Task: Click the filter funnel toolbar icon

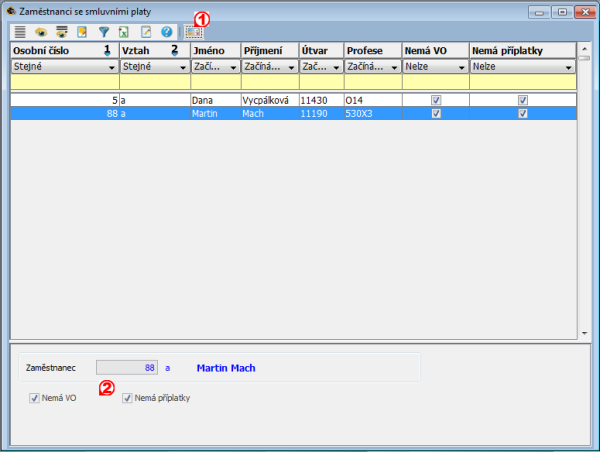Action: [103, 32]
